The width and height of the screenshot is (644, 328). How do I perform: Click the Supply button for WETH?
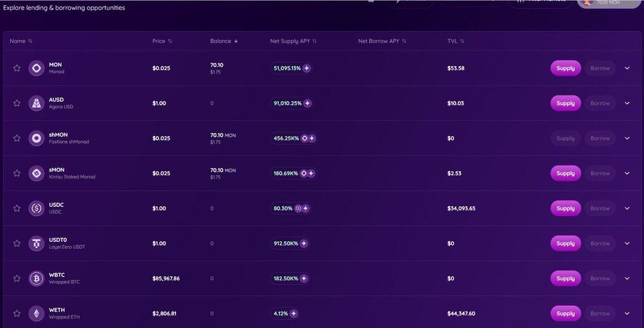coord(565,313)
